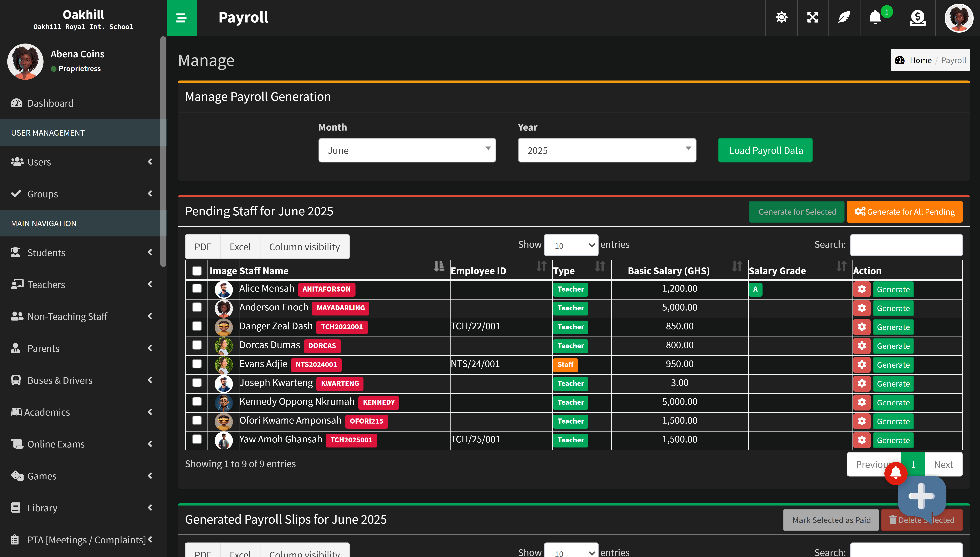Click the money dollar icon in header

click(917, 18)
